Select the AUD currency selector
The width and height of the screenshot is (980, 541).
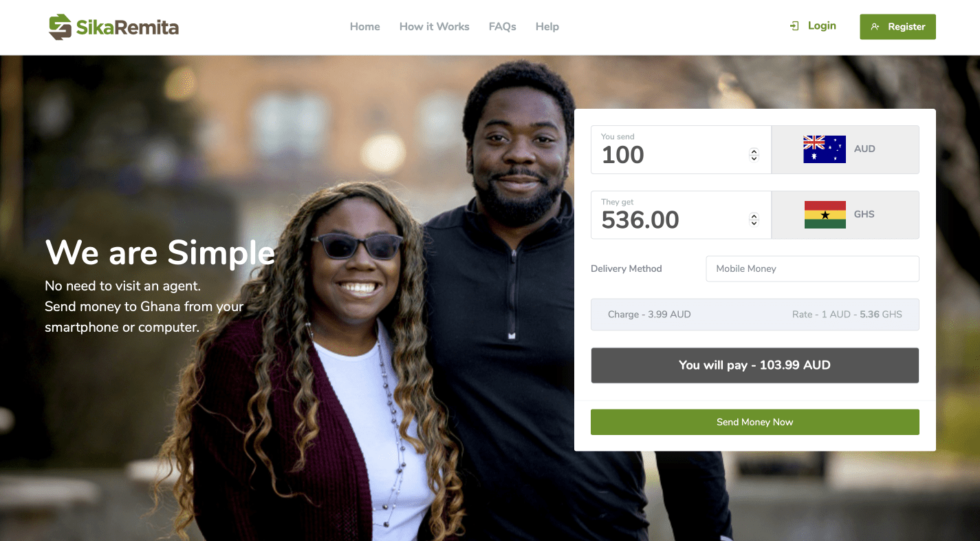click(845, 149)
